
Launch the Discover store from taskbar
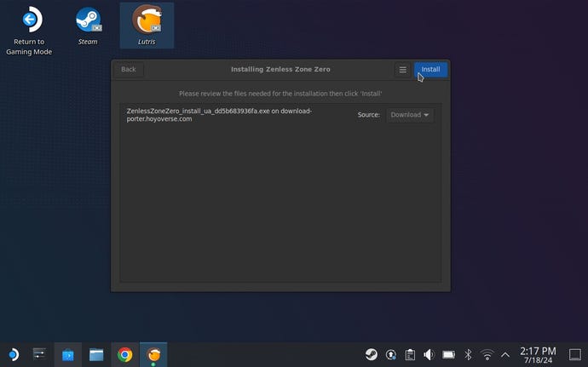tap(68, 354)
